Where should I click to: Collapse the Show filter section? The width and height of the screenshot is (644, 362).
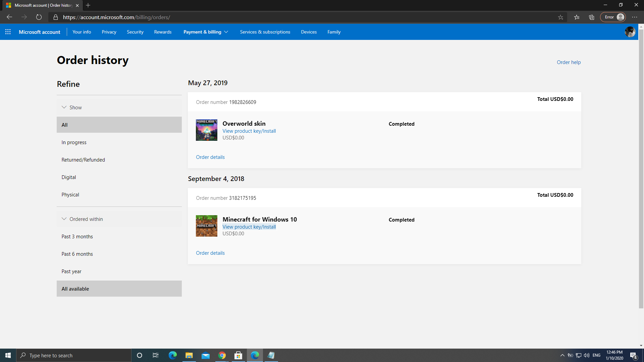click(119, 107)
